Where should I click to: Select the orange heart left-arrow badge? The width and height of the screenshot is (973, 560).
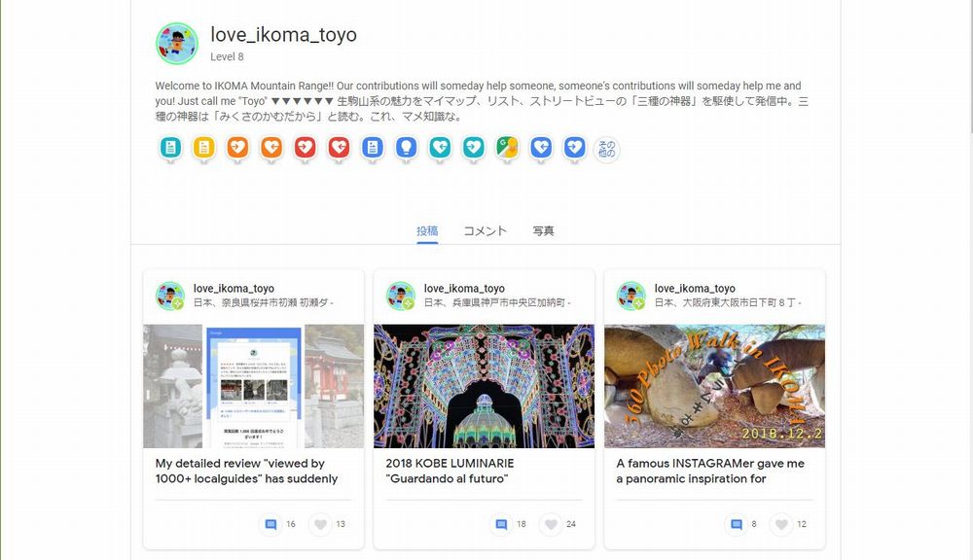click(271, 149)
